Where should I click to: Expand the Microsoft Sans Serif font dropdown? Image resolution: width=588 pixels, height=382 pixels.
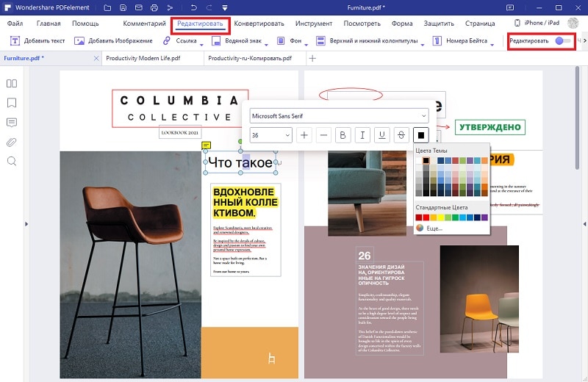tap(339, 116)
